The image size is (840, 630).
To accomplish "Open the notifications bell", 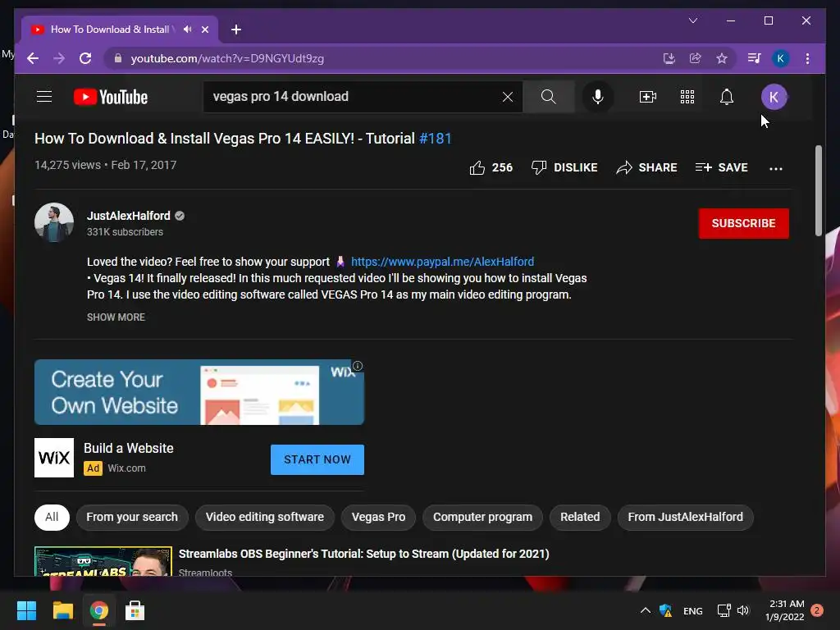I will pyautogui.click(x=727, y=97).
